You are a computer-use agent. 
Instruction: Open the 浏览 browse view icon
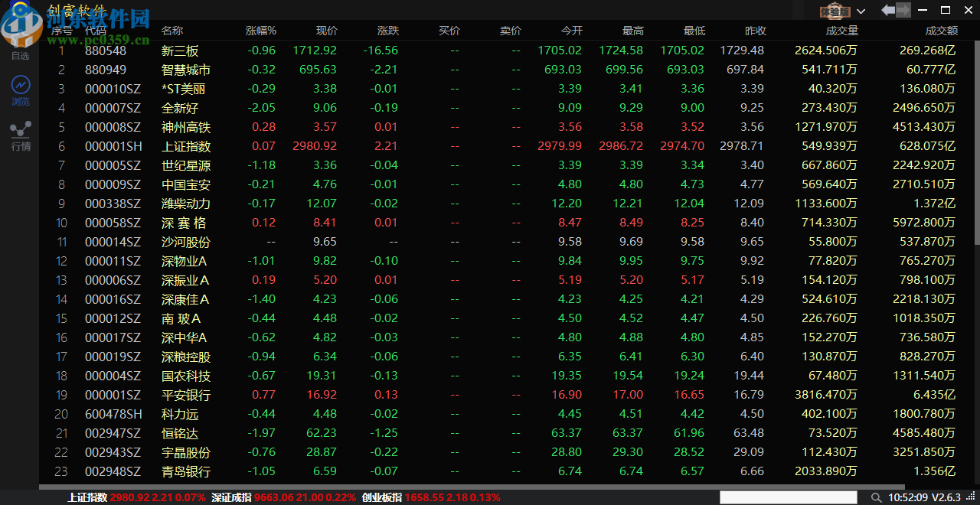[20, 90]
